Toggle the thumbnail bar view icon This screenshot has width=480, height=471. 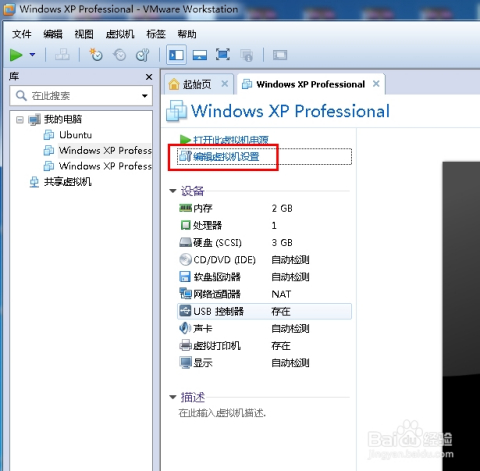click(x=200, y=55)
